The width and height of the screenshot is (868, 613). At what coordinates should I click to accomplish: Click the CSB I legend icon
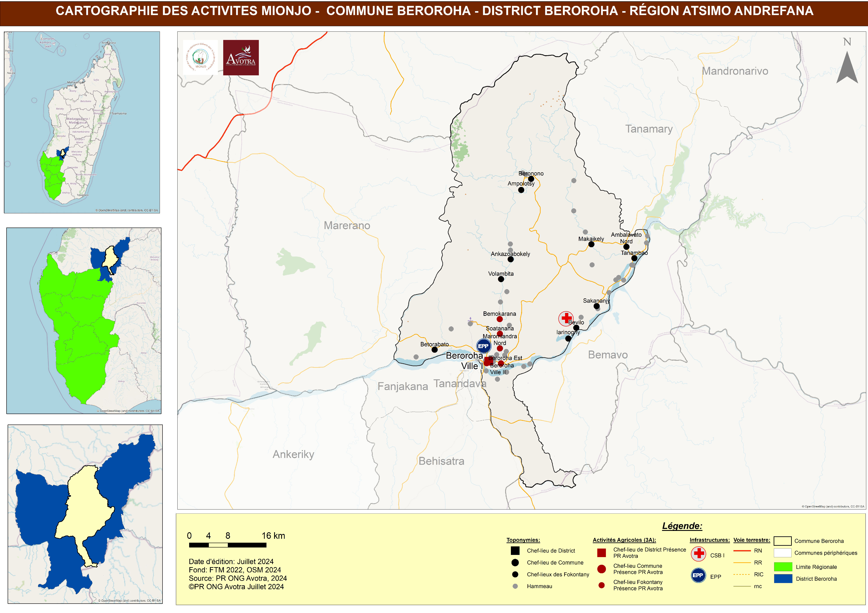(699, 554)
